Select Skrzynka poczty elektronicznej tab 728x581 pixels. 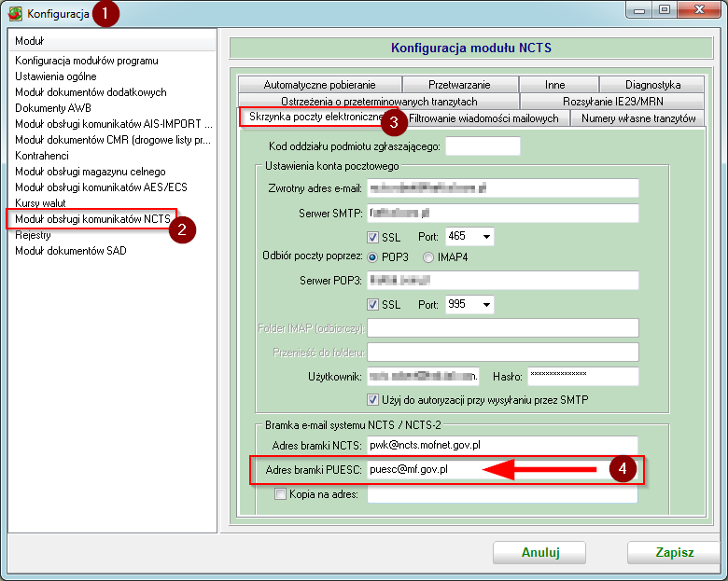click(317, 117)
